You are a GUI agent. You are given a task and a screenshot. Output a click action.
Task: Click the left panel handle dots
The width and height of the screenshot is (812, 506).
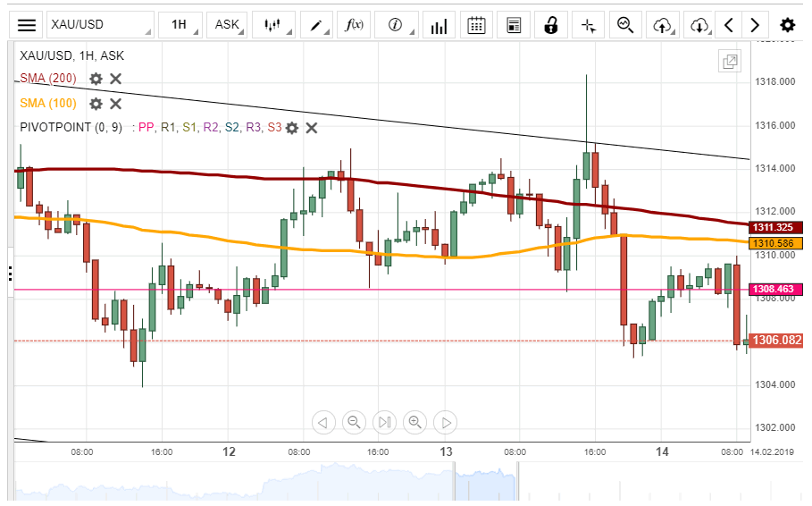click(x=11, y=274)
